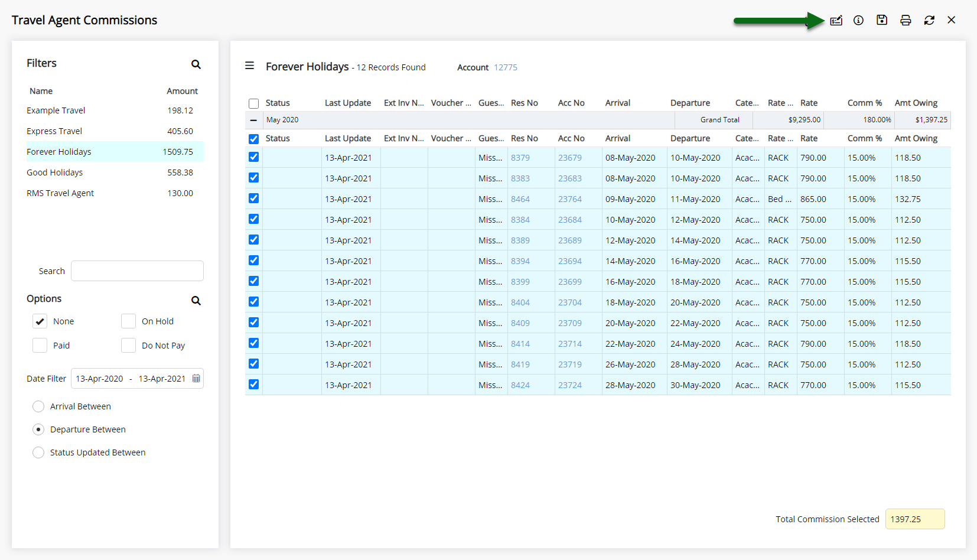The width and height of the screenshot is (977, 560).
Task: Select Express Travel in the agent list
Action: coord(115,131)
